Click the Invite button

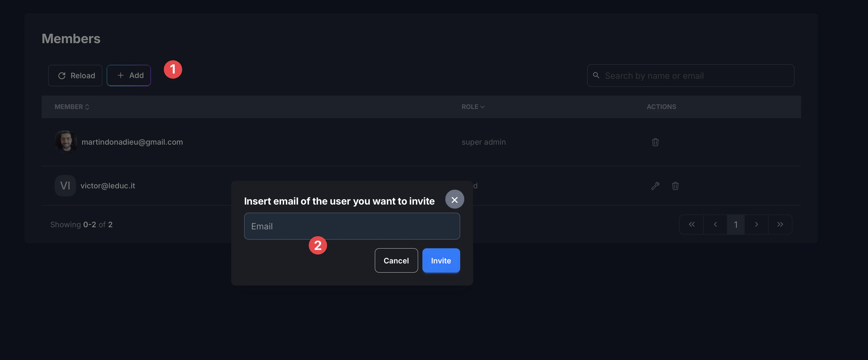click(441, 261)
